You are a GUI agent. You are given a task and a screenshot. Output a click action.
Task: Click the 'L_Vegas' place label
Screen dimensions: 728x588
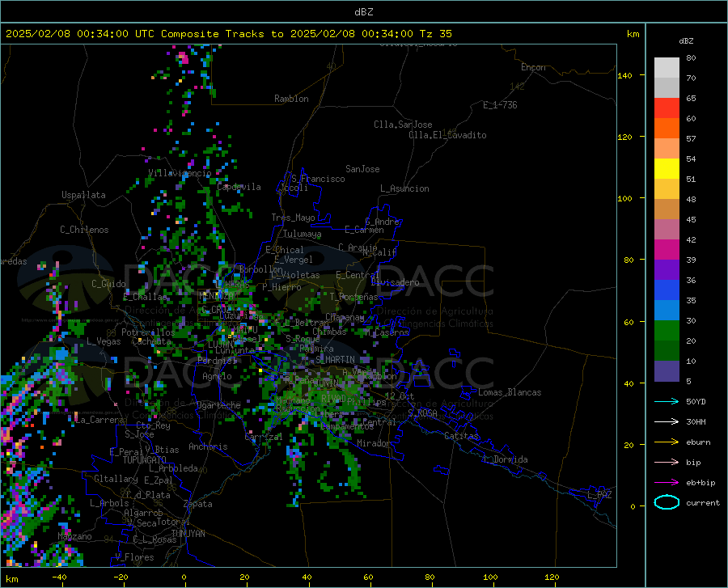104,341
